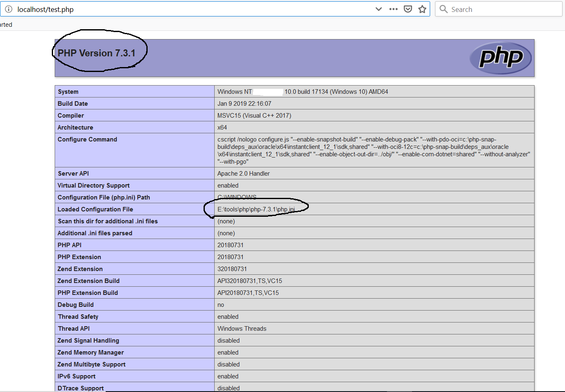Open the page actions three-dot menu
The image size is (565, 392).
pyautogui.click(x=394, y=9)
